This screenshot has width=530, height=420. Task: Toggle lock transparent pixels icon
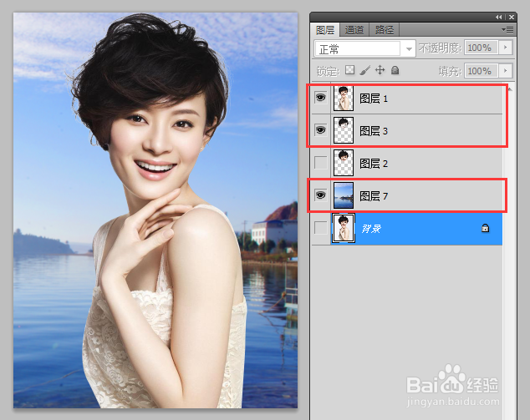[349, 70]
